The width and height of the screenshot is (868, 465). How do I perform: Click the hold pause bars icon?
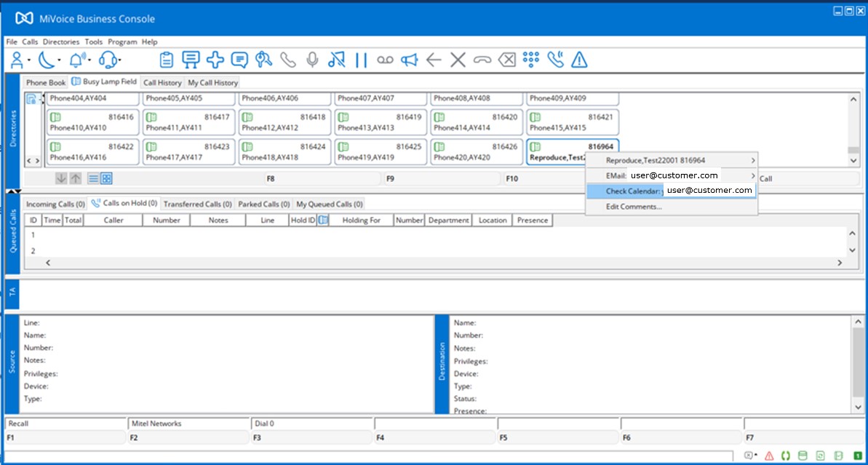click(x=361, y=60)
